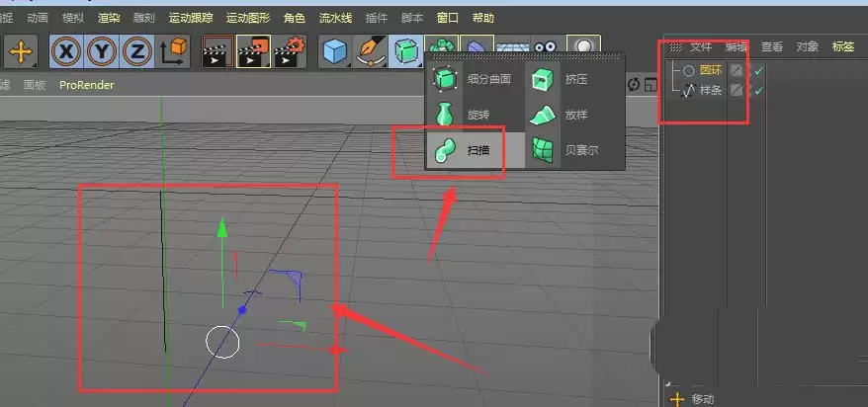Click the 旋转 vase icon
This screenshot has width=868, height=407.
click(x=444, y=115)
